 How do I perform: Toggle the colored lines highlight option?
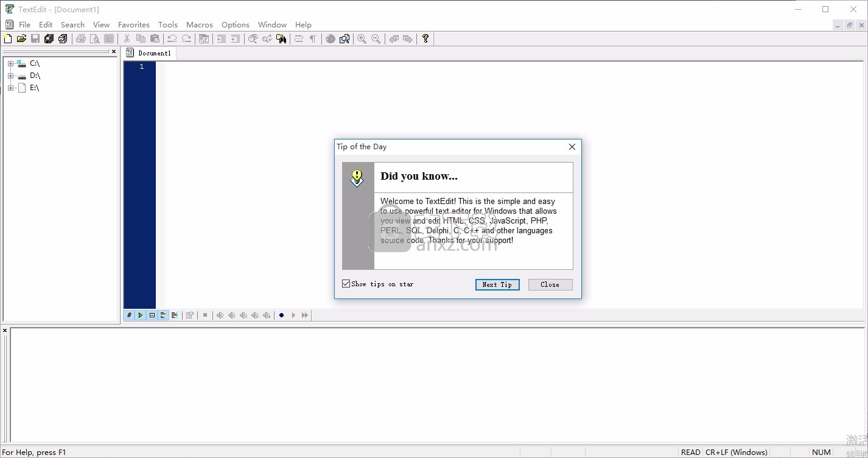pyautogui.click(x=163, y=315)
